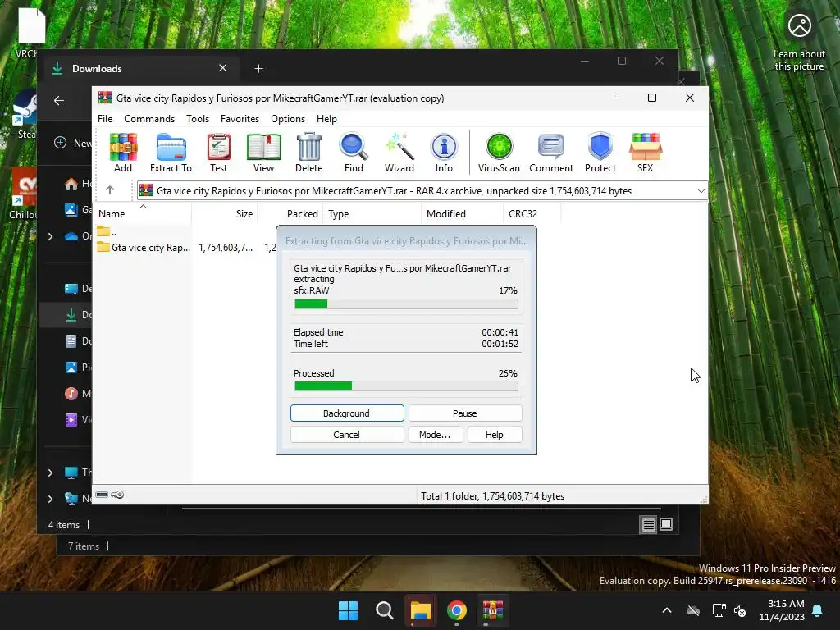Select the Protect archive tool
840x630 pixels.
600,153
